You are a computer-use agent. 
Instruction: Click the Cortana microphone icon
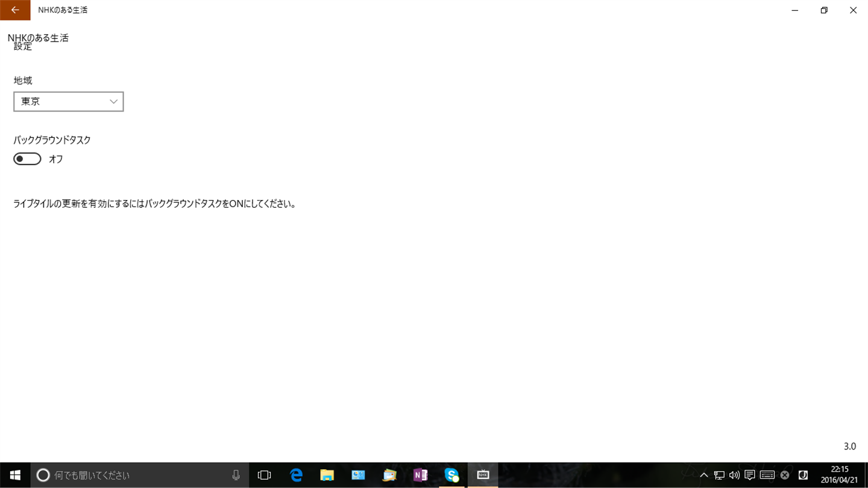pos(236,475)
